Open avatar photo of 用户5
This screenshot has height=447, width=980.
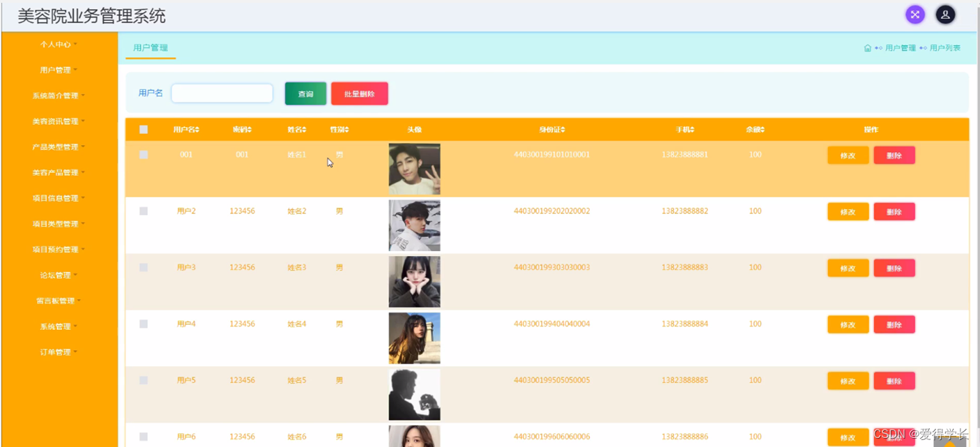[415, 395]
